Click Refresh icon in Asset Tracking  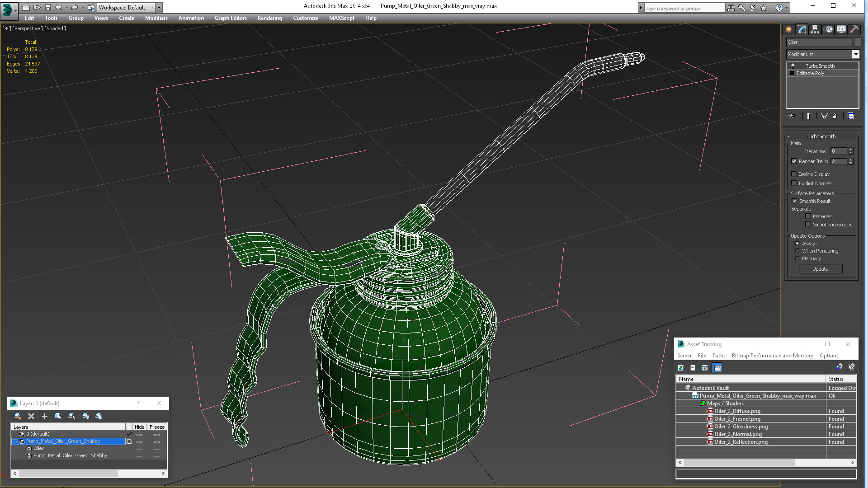coord(680,368)
